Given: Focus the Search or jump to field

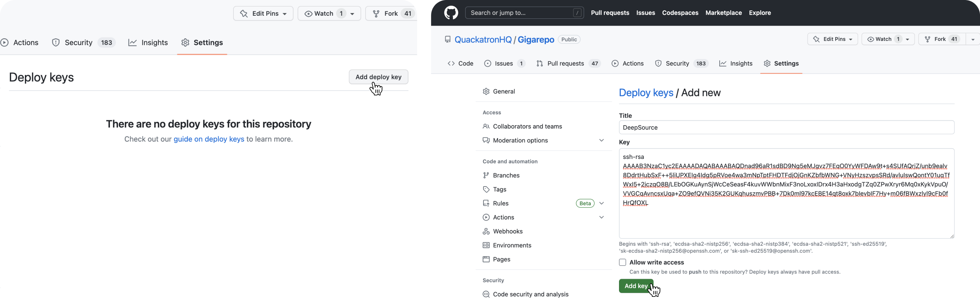Looking at the screenshot, I should [524, 13].
